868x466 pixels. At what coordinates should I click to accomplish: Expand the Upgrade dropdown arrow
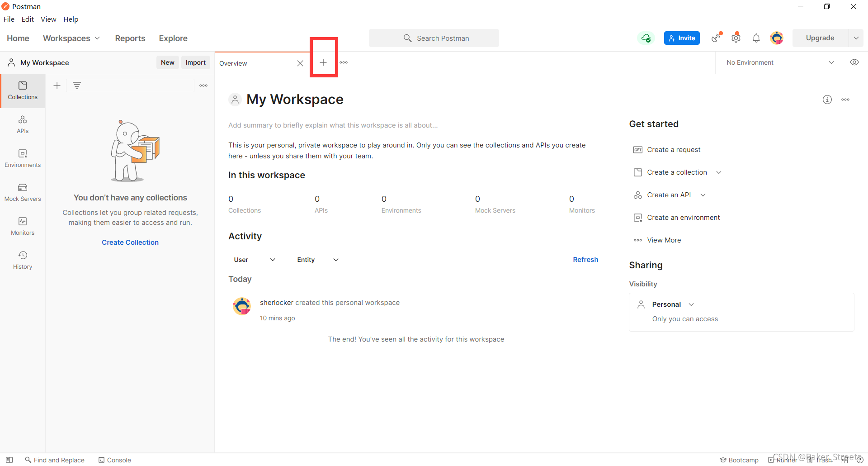[x=856, y=38]
